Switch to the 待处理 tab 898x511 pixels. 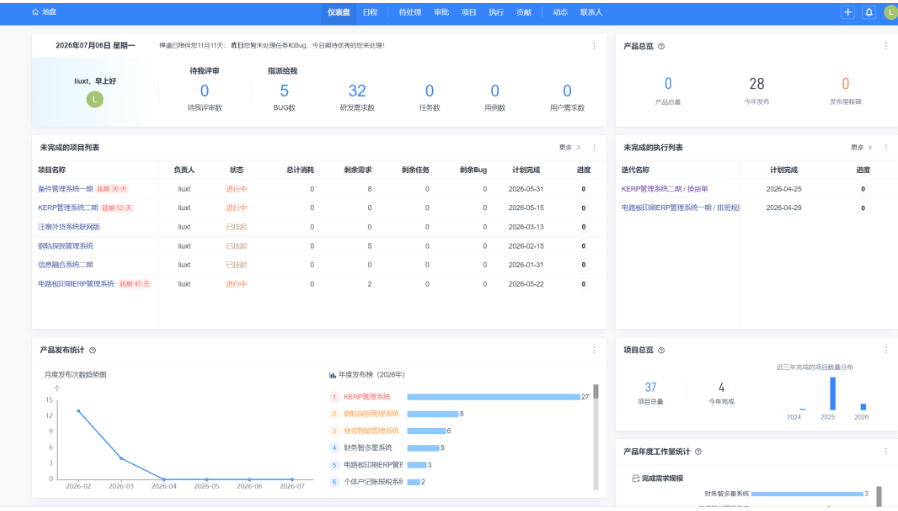(x=409, y=12)
